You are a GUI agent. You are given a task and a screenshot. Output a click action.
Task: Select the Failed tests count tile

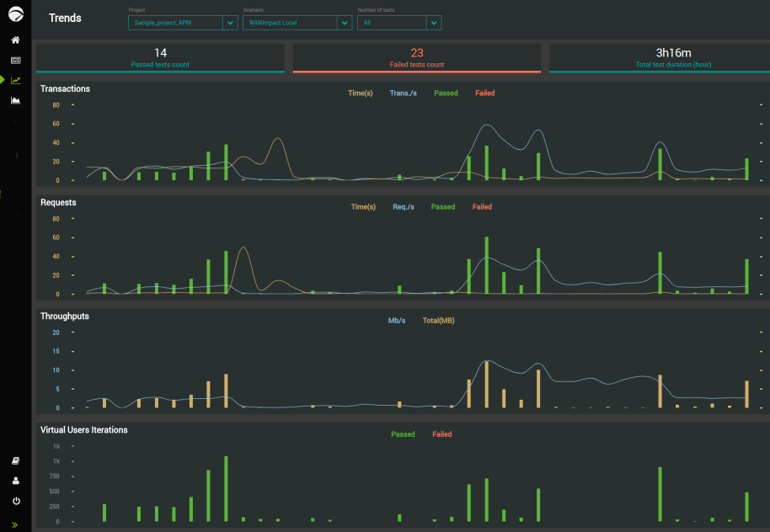tap(417, 58)
